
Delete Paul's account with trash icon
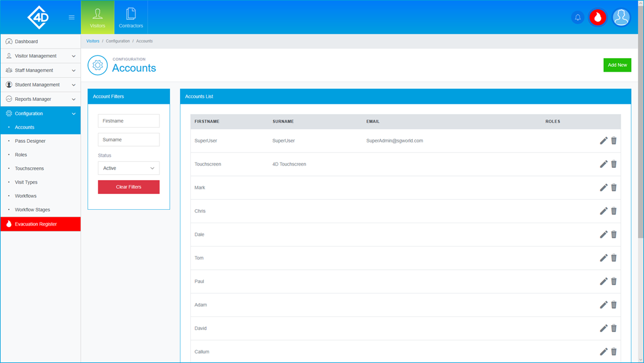pyautogui.click(x=614, y=281)
